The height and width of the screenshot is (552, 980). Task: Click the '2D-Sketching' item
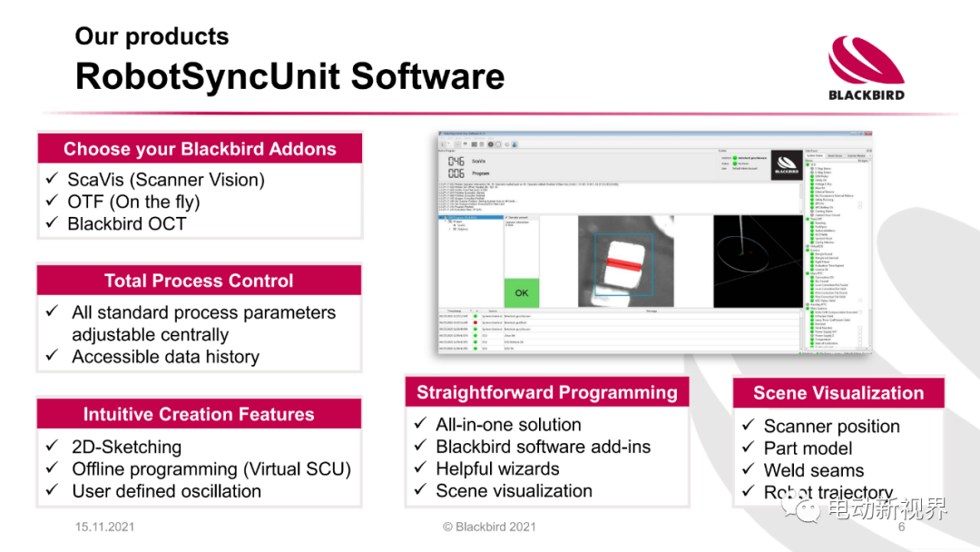click(127, 447)
